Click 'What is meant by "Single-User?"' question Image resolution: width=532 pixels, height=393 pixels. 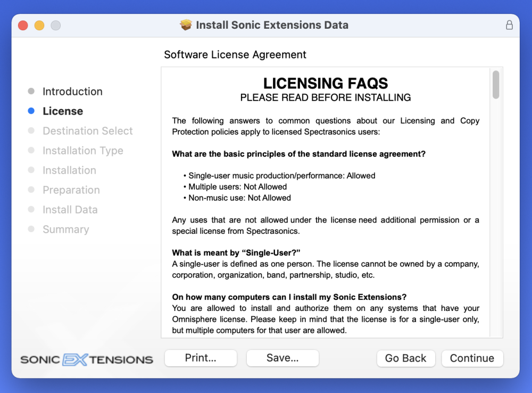[236, 253]
